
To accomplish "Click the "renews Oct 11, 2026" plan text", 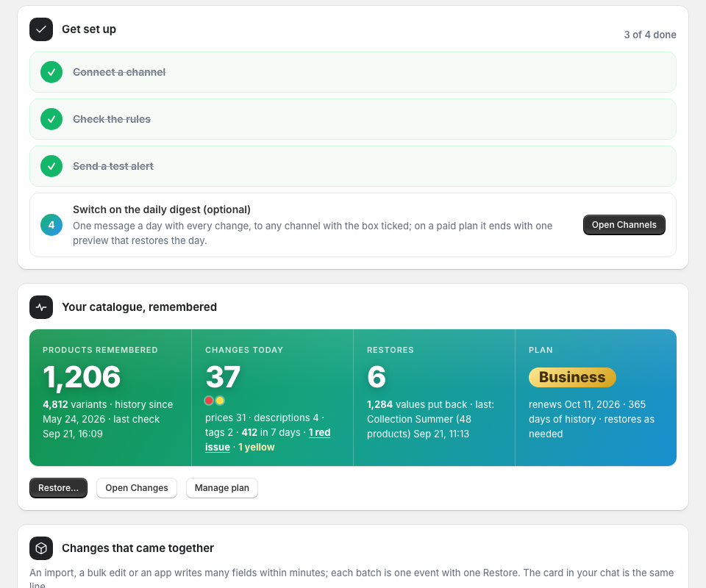I will pos(574,404).
